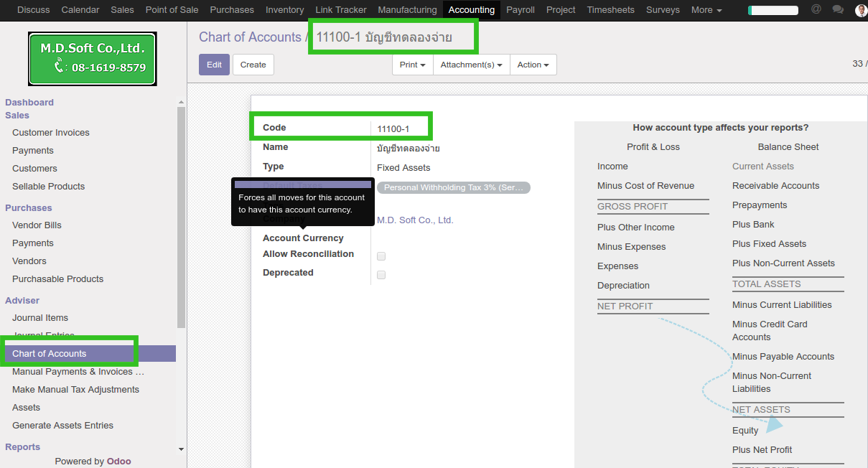
Task: Expand the More menu in top bar
Action: pos(706,10)
